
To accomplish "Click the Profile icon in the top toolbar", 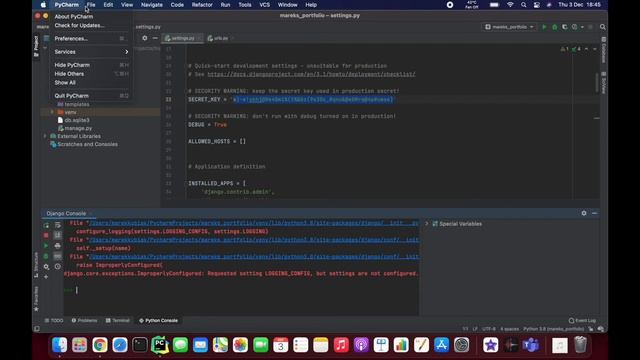I will coord(575,27).
